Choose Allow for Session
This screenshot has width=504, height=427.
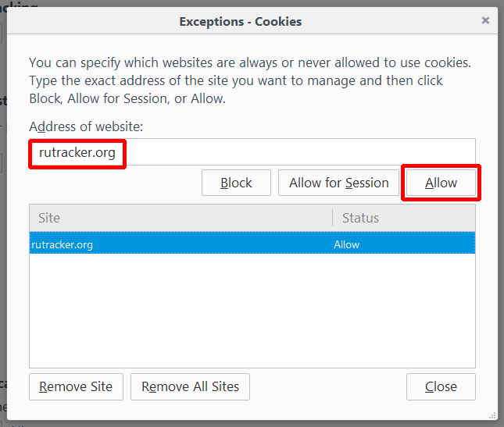tap(338, 183)
